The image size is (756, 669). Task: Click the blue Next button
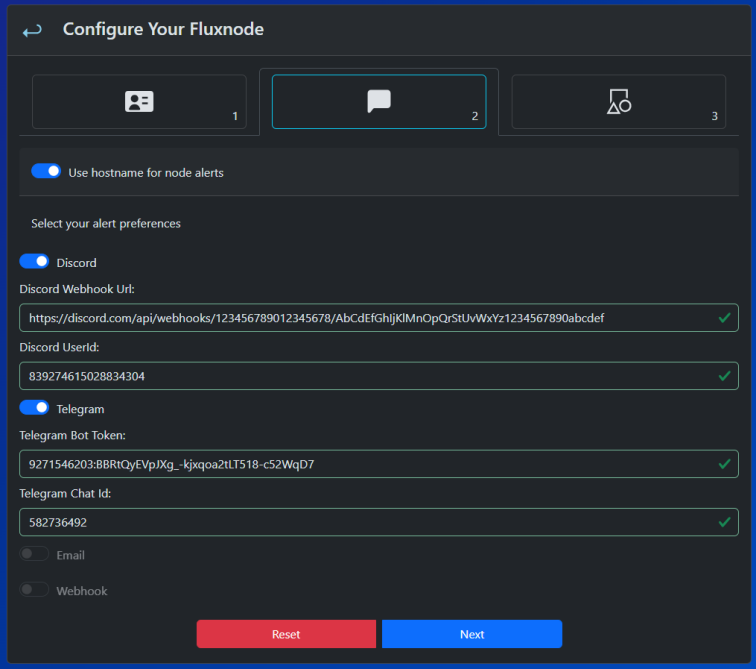tap(472, 634)
